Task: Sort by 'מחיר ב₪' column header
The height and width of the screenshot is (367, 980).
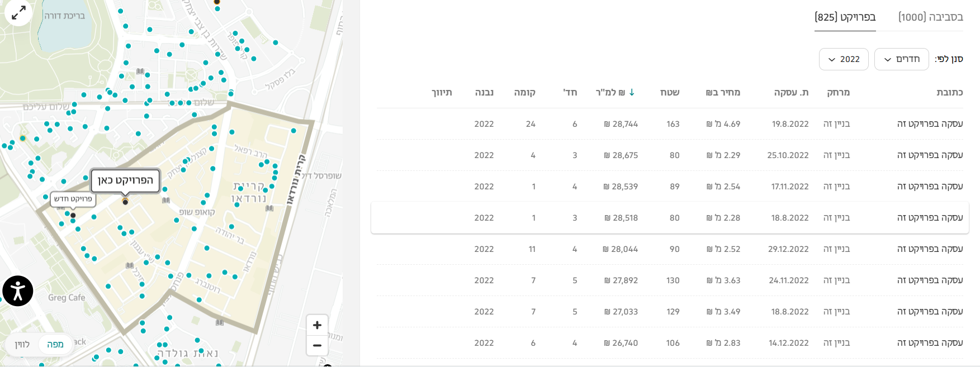Action: point(723,92)
